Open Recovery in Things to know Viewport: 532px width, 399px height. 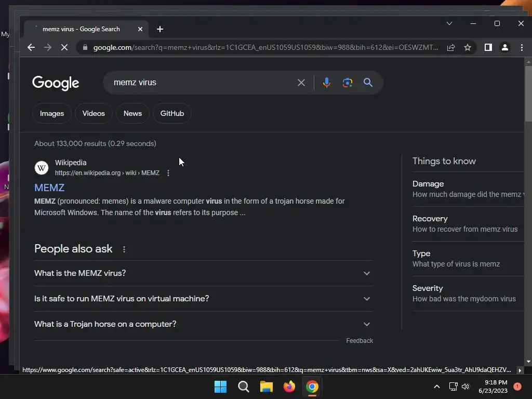click(x=468, y=224)
